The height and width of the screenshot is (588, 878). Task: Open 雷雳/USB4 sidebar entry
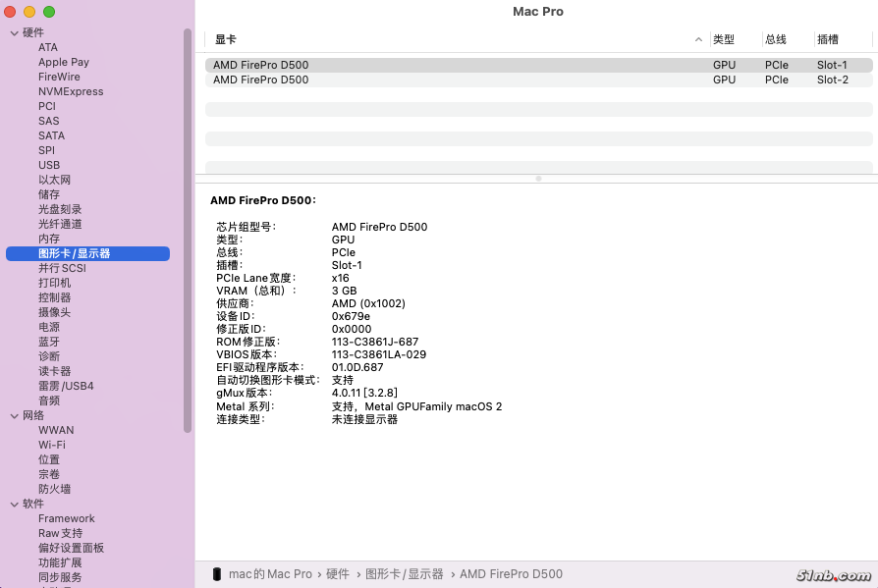click(x=66, y=387)
